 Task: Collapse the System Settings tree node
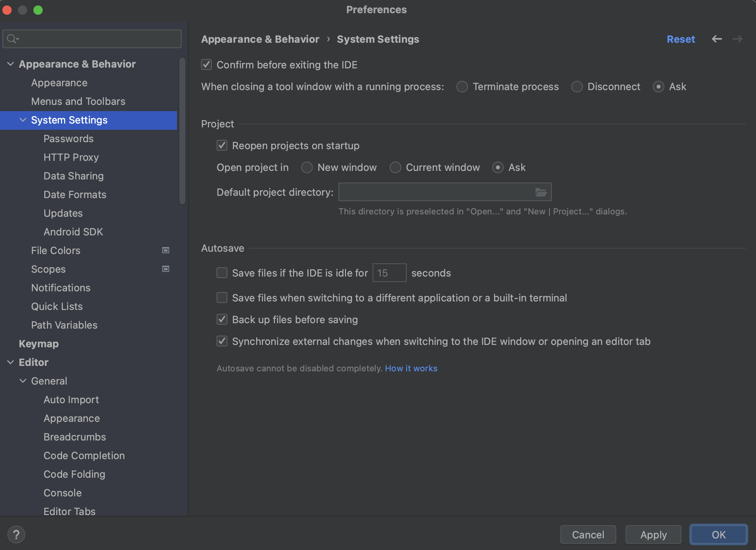point(23,120)
